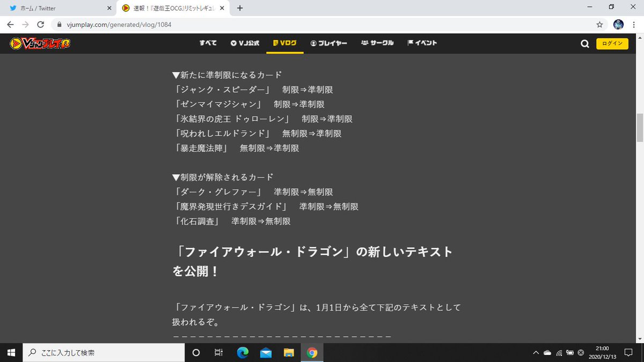Close the 遊戯王OCG速報 tab

coord(223,8)
